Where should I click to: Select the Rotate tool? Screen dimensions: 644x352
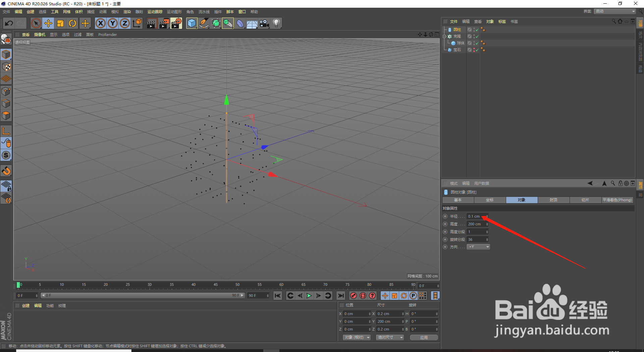(73, 23)
